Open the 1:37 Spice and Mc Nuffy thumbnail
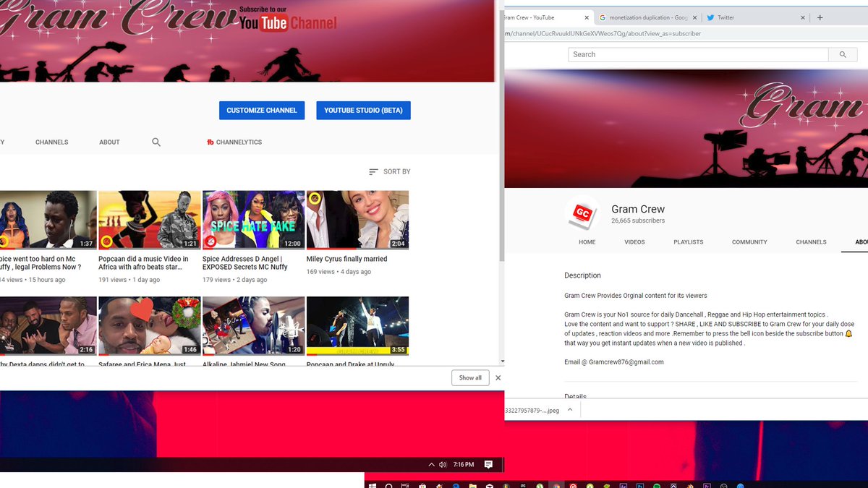868x488 pixels. [x=48, y=220]
